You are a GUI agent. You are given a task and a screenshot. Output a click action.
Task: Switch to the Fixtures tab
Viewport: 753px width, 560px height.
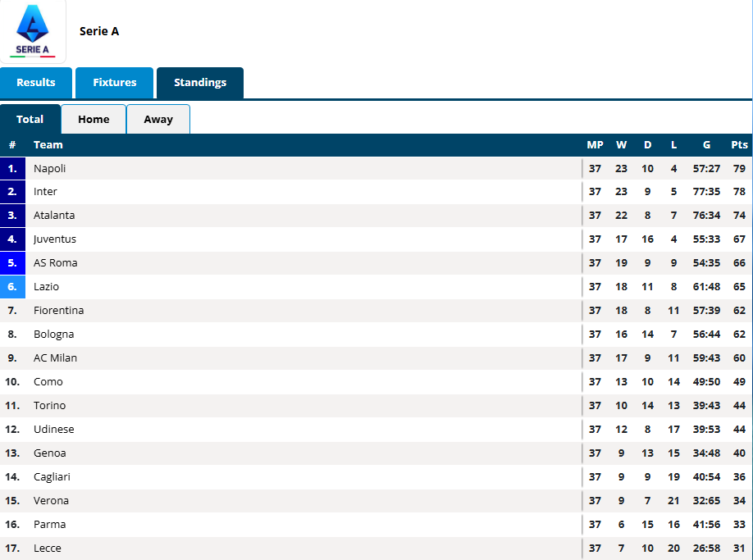[114, 83]
